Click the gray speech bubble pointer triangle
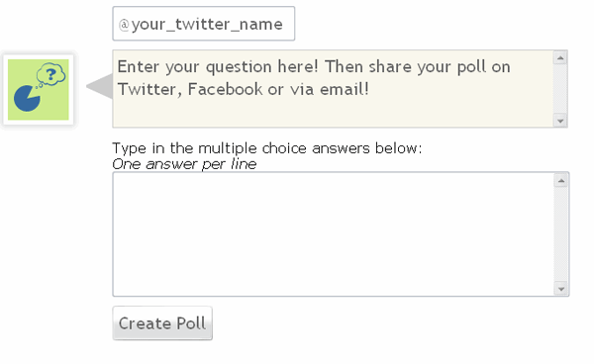Screen dimensions: 594x364 click(x=100, y=86)
